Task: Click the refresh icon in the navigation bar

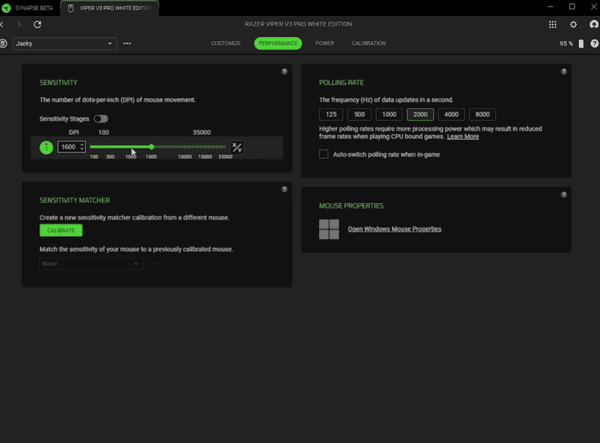Action: pos(37,24)
